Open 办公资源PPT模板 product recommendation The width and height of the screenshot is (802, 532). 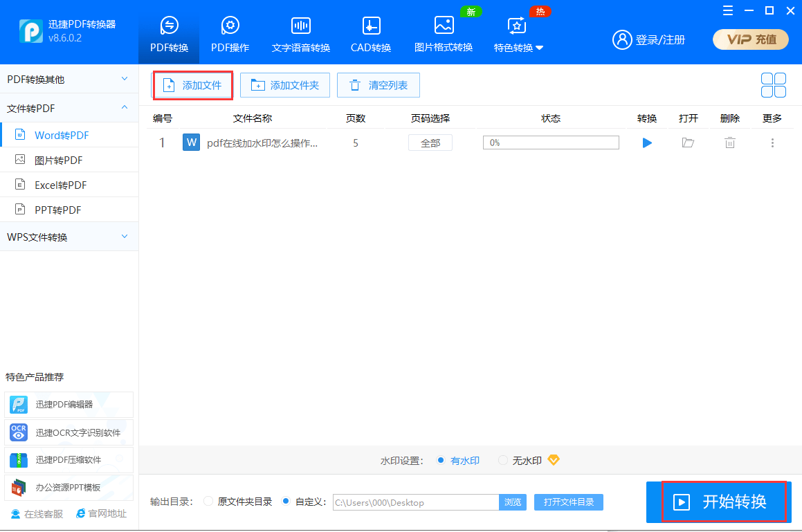69,488
